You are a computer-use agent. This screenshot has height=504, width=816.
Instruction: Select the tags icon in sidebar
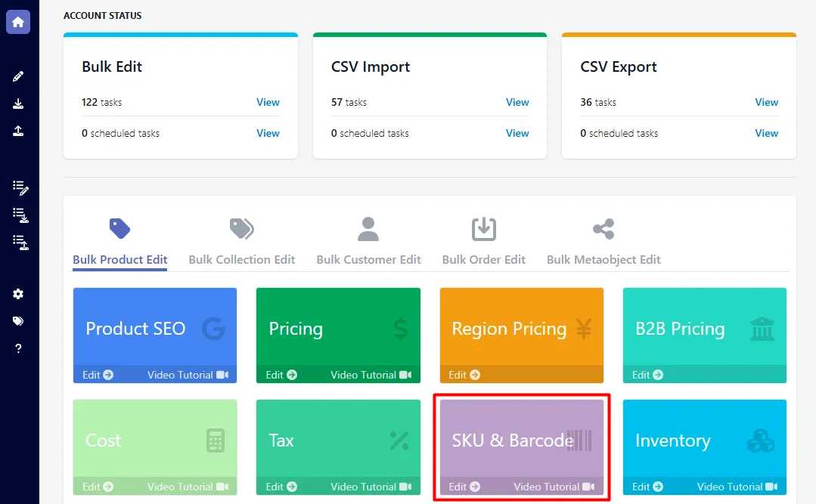[18, 321]
